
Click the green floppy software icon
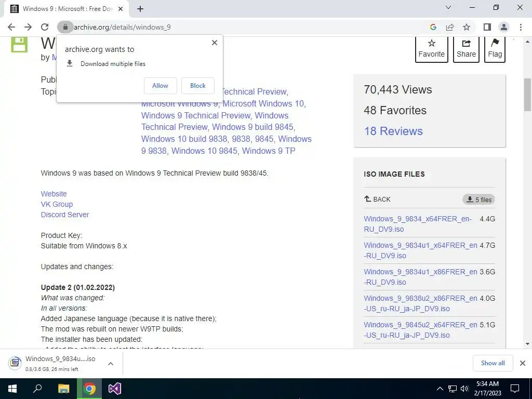[19, 45]
